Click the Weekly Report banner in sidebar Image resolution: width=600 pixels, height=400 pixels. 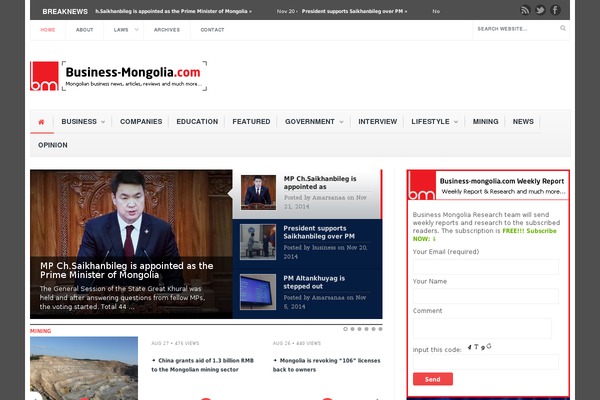488,185
